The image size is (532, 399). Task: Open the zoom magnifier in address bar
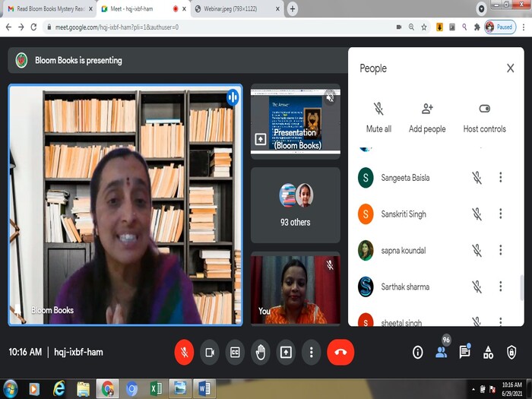pyautogui.click(x=411, y=27)
